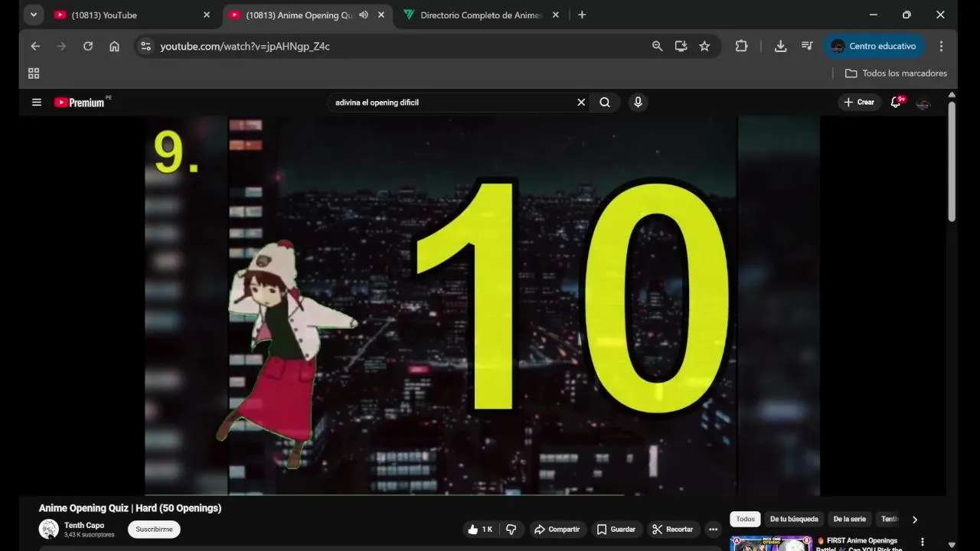The width and height of the screenshot is (980, 551).
Task: Close the Directorio Completo de Anime tab
Action: (x=556, y=15)
